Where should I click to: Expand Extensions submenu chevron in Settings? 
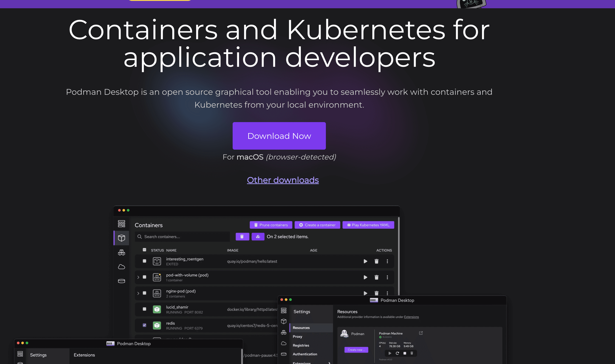[x=329, y=363]
